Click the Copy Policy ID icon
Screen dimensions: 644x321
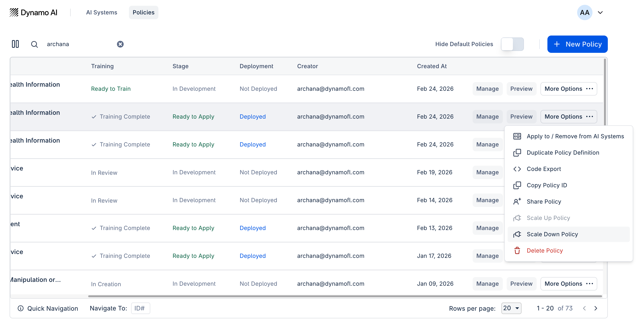[x=517, y=185]
